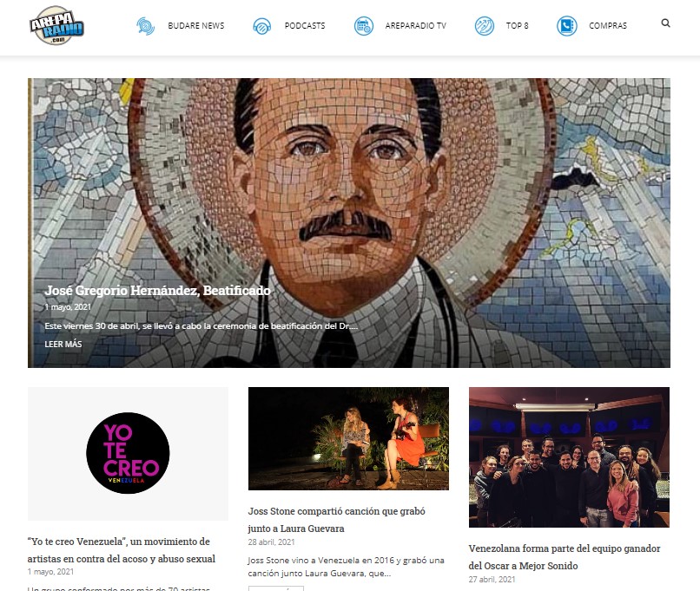Click the featured story date 1 mayo, 2021
The height and width of the screenshot is (591, 700).
pos(68,307)
